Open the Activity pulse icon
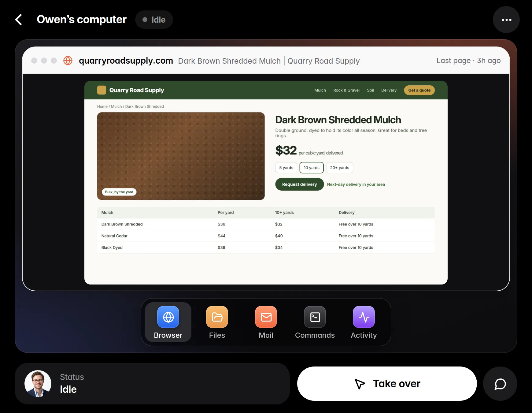The image size is (532, 413). click(x=364, y=317)
